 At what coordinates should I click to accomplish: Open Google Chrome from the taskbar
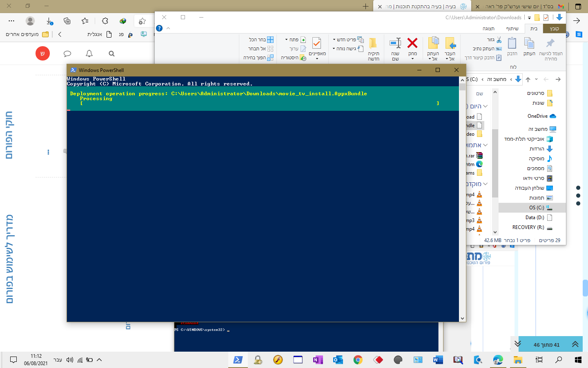click(358, 360)
